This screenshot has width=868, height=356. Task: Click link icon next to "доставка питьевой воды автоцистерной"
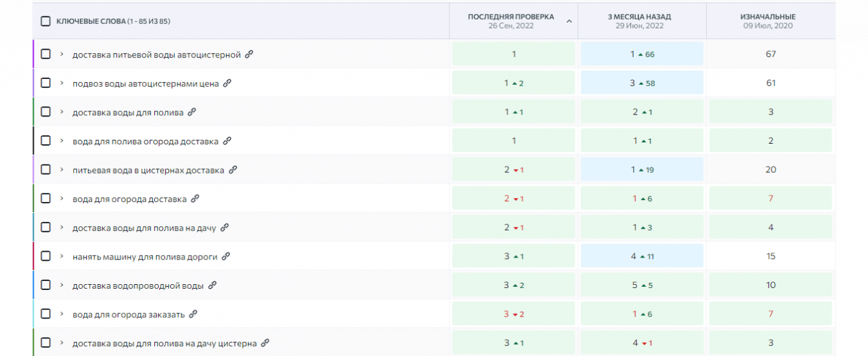[x=249, y=54]
